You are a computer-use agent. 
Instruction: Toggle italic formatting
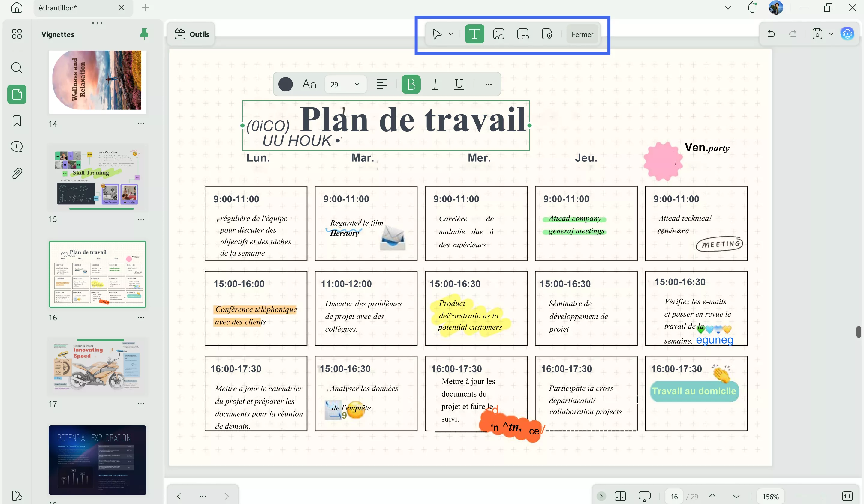tap(434, 84)
